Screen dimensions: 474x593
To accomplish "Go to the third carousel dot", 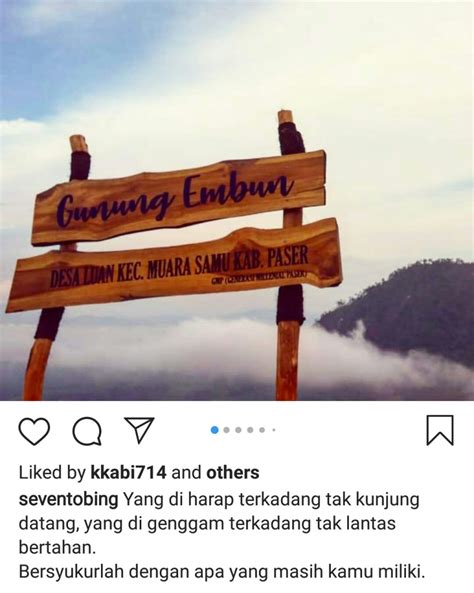I will coord(238,430).
